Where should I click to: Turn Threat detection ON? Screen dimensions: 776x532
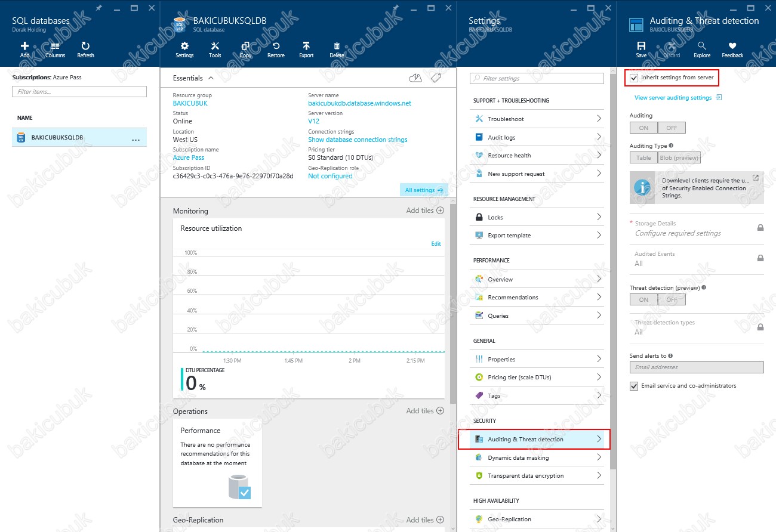pos(643,300)
